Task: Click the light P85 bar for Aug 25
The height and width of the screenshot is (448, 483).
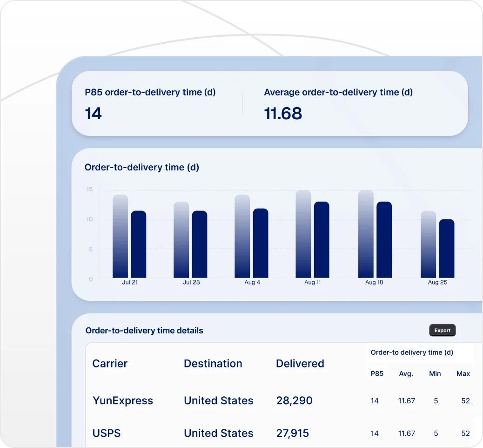Action: point(428,244)
